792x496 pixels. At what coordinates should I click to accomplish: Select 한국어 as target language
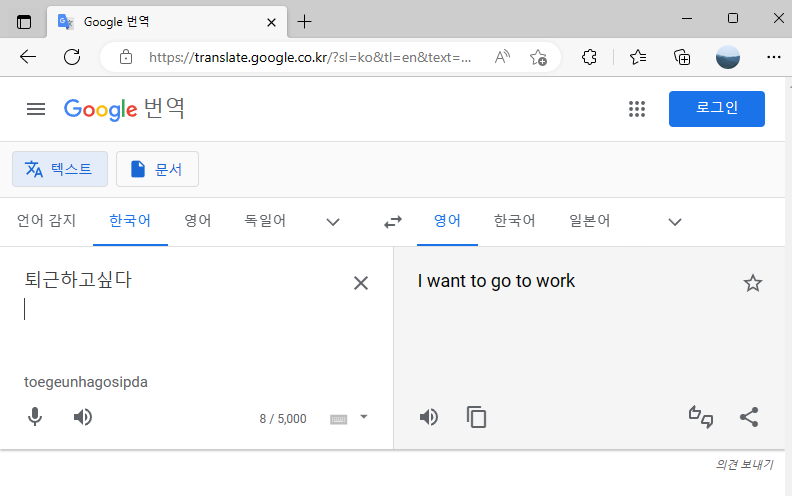click(514, 221)
